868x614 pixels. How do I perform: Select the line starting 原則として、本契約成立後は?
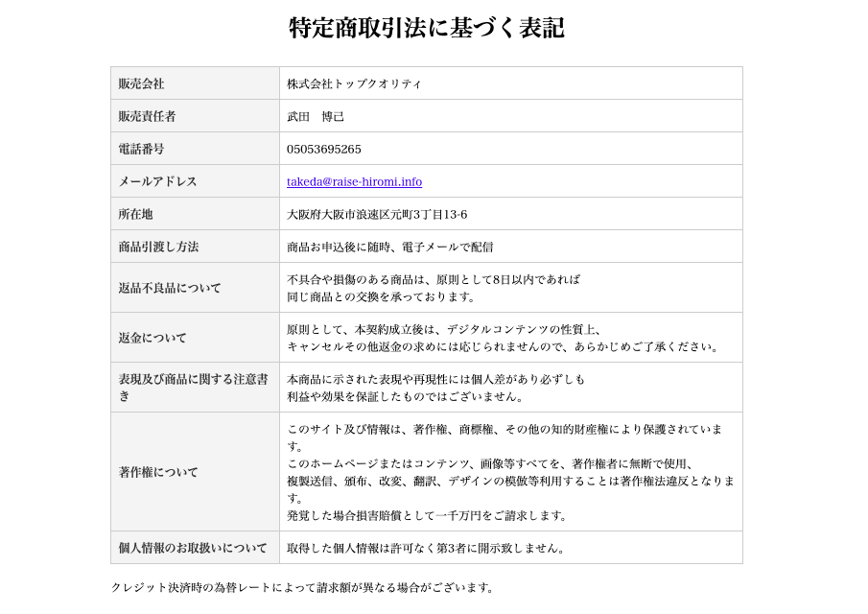click(444, 330)
